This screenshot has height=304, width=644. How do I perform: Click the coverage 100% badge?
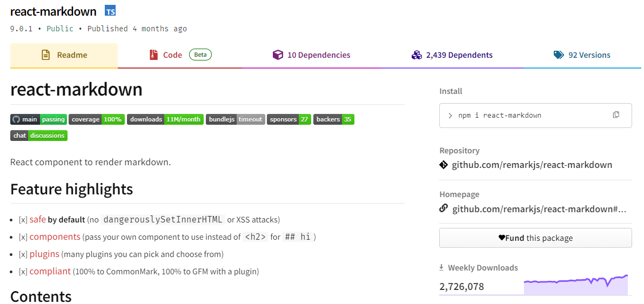[x=97, y=119]
